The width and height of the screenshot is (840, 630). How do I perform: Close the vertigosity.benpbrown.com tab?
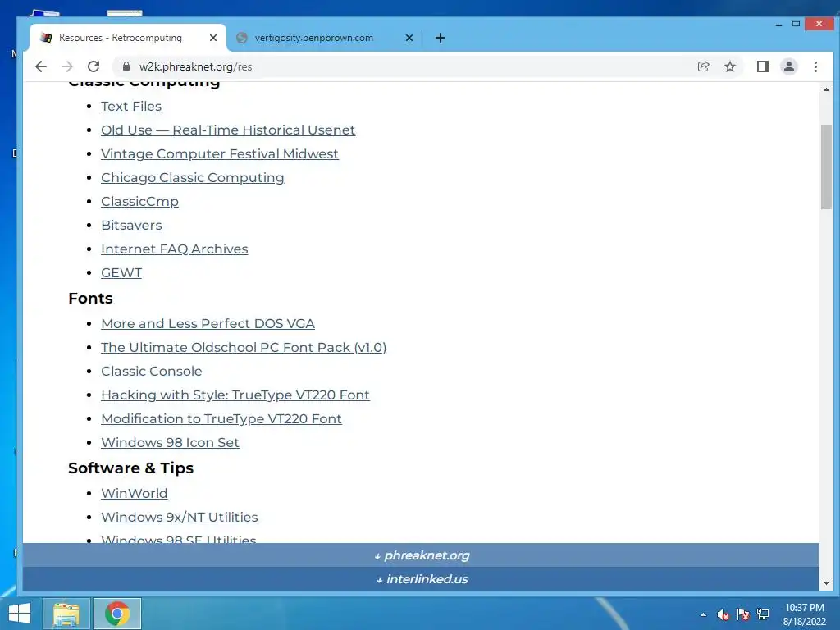[409, 38]
